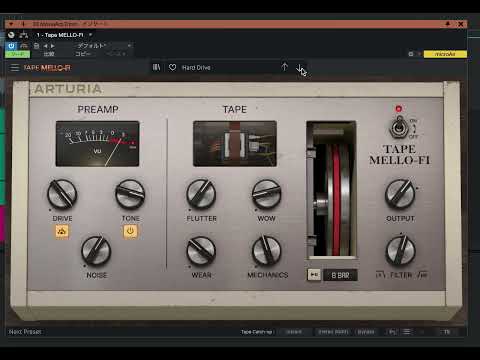Click the DRIVE knob
This screenshot has height=360, width=480.
point(62,194)
